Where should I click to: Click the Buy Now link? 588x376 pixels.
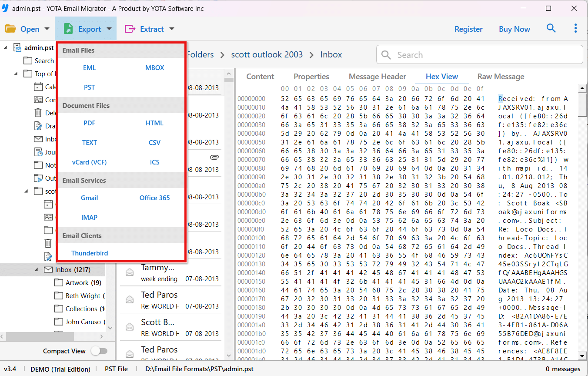coord(514,29)
